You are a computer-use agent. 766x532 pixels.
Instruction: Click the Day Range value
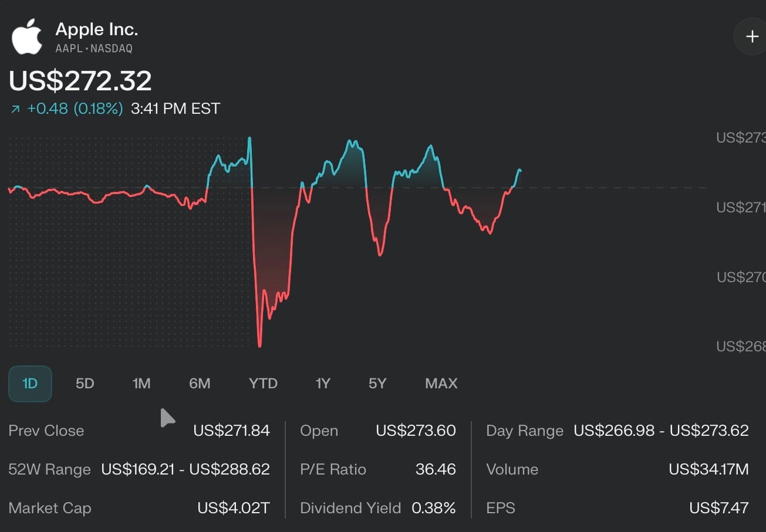[661, 431]
